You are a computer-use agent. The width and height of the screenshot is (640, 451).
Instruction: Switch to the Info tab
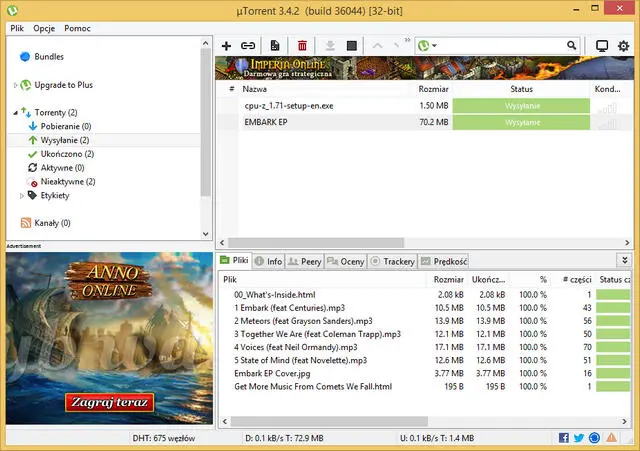point(269,261)
